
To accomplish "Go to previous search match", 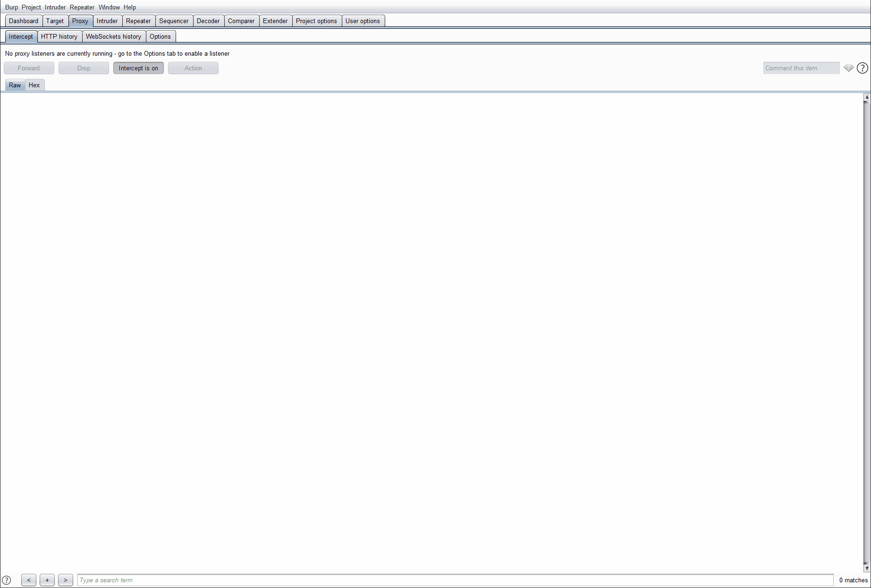I will pos(29,580).
